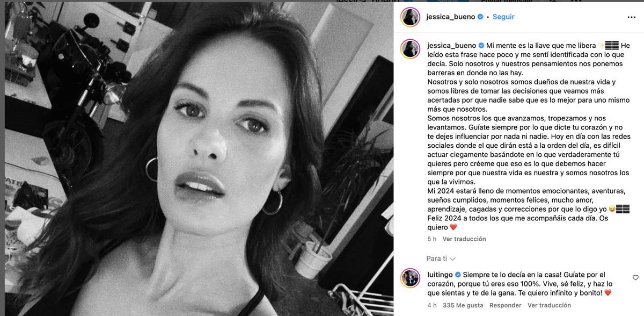Click the verified badge beside header username
644x316 pixels.
(x=480, y=17)
